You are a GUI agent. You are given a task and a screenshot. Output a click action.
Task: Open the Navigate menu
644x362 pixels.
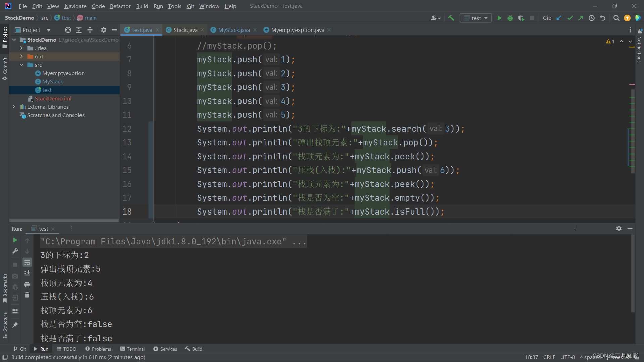[x=75, y=6]
